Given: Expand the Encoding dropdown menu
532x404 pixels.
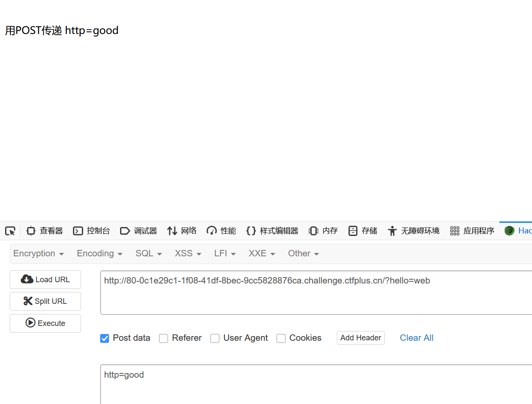Looking at the screenshot, I should tap(100, 253).
